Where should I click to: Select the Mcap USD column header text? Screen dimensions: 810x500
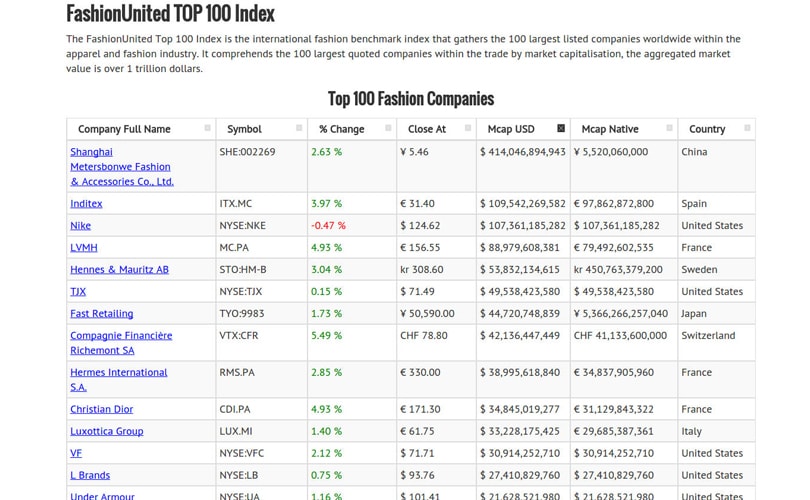coord(511,129)
